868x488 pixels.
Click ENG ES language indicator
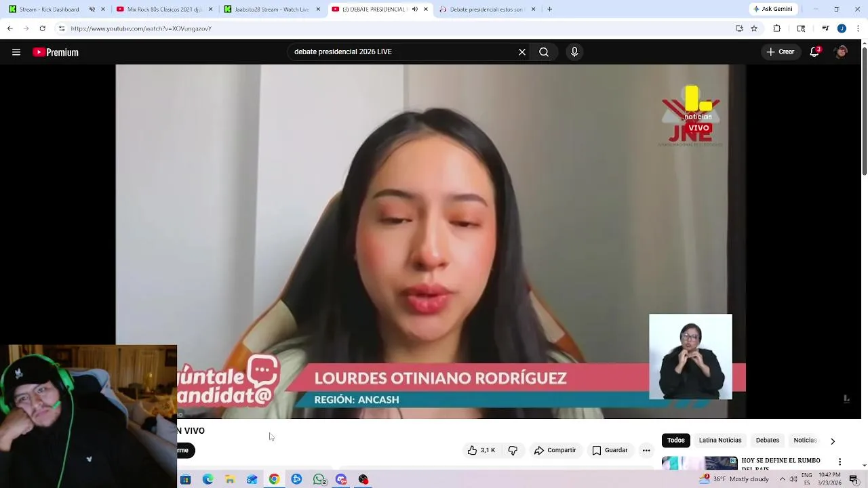tap(807, 479)
